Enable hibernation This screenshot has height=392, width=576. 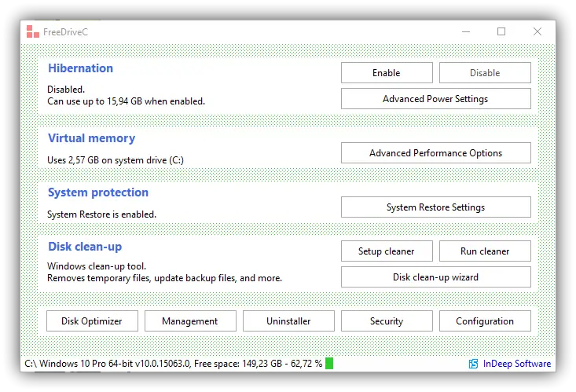click(x=386, y=73)
